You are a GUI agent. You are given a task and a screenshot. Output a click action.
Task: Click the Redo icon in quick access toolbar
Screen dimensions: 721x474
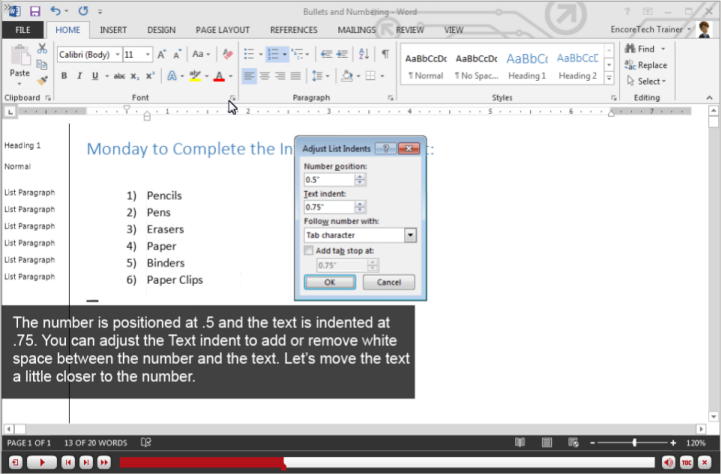click(x=83, y=11)
